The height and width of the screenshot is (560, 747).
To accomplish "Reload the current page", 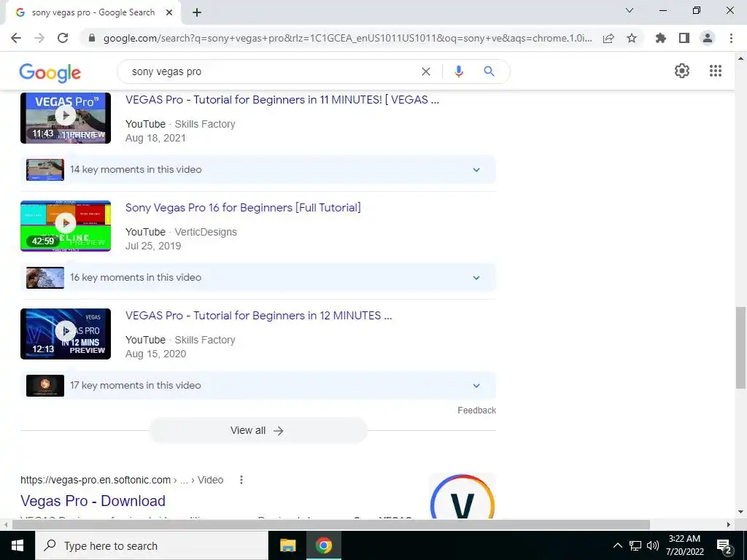I will tap(63, 38).
